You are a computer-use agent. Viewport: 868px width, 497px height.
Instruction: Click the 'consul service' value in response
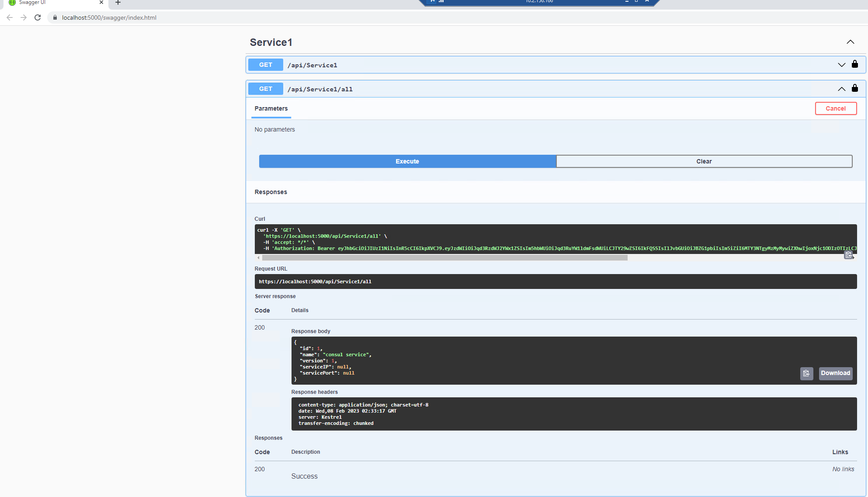click(x=346, y=355)
